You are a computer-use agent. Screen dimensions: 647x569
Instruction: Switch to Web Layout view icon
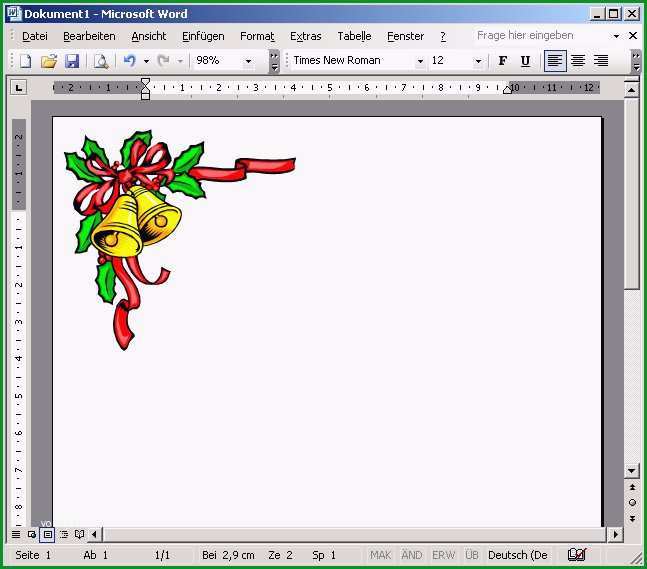tap(31, 535)
